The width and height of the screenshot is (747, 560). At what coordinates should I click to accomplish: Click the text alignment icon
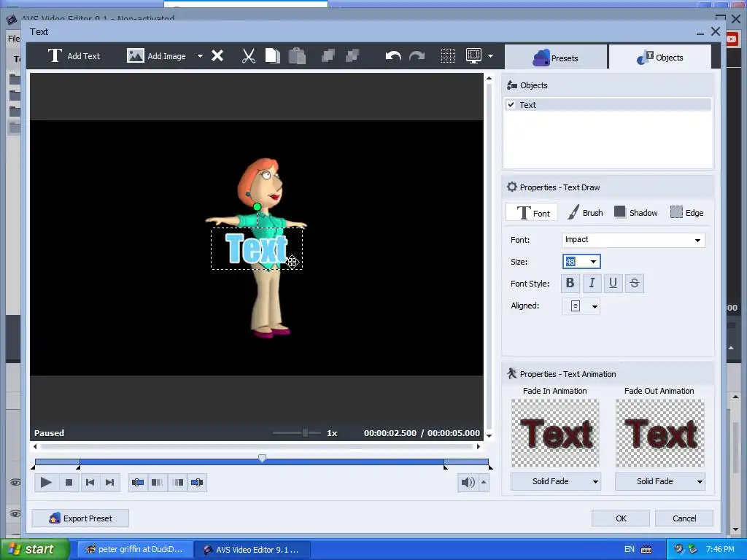pos(576,306)
